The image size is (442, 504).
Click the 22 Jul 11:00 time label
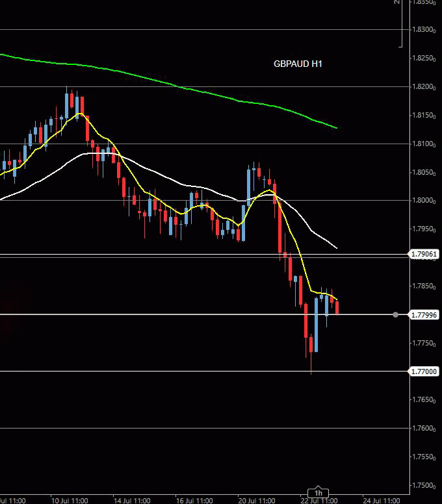(319, 501)
